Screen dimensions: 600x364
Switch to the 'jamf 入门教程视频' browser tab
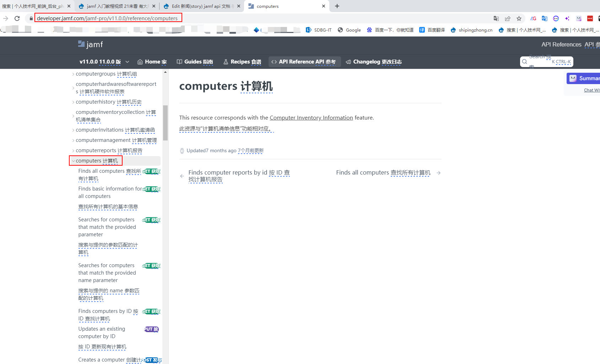pos(117,6)
